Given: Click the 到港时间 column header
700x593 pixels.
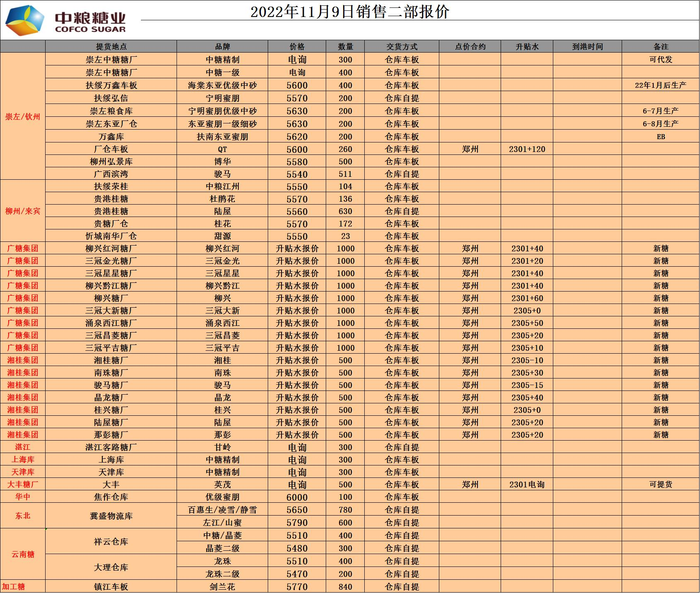Looking at the screenshot, I should [587, 47].
